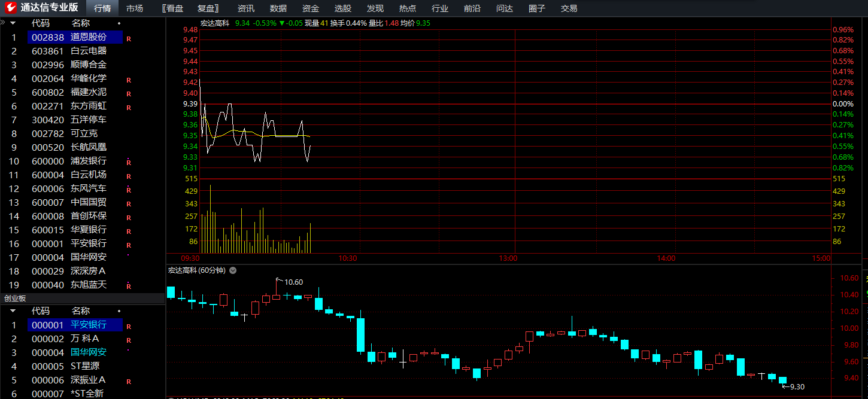Click the 宏达高科 title above intraday chart
Screen dimensions: 868x399
215,23
